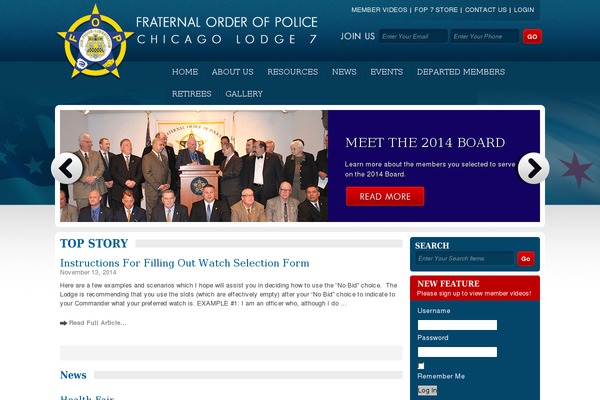Viewport: 600px width, 400px height.
Task: Open the About Us menu
Action: click(x=232, y=72)
